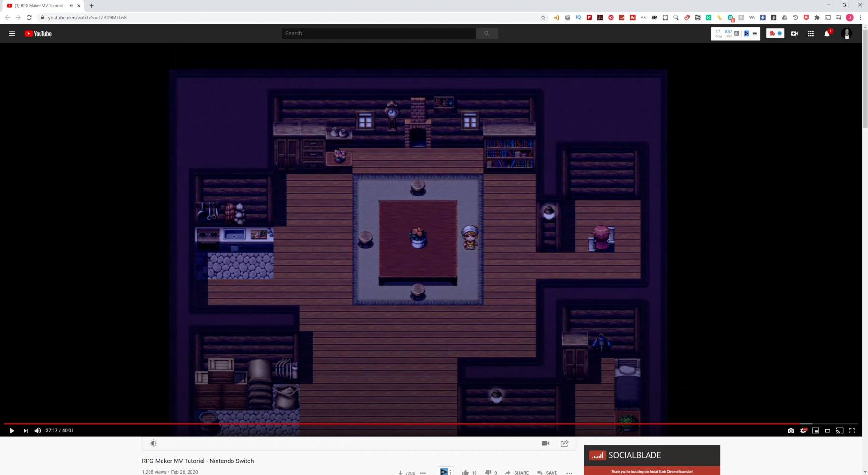Mute the tab audio speaker icon
The height and width of the screenshot is (475, 868).
click(x=71, y=6)
